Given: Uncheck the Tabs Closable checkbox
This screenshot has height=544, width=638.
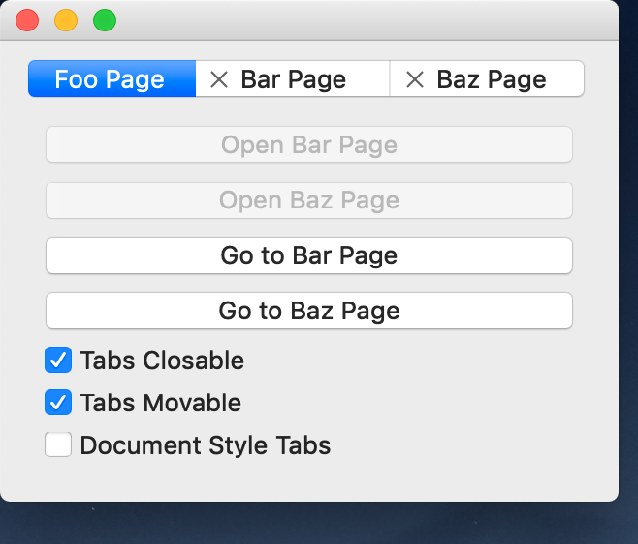Looking at the screenshot, I should pyautogui.click(x=59, y=360).
